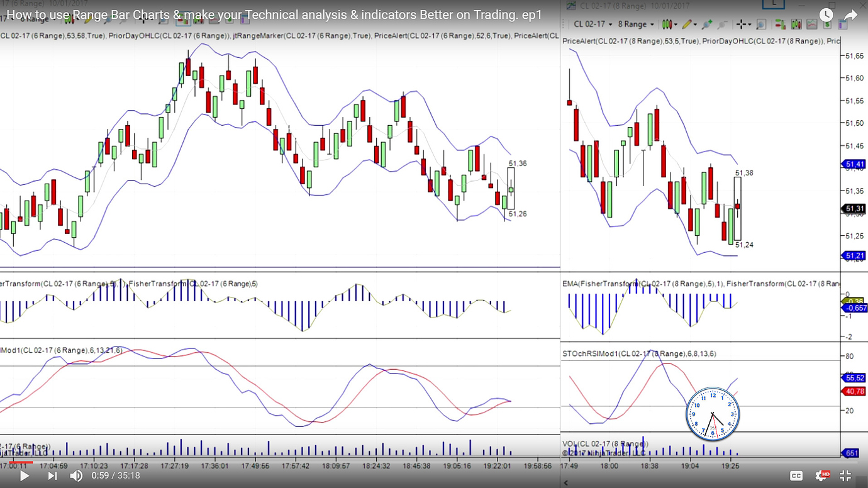The height and width of the screenshot is (488, 868).
Task: Click the 55,52 stochastic value marker
Action: point(854,378)
